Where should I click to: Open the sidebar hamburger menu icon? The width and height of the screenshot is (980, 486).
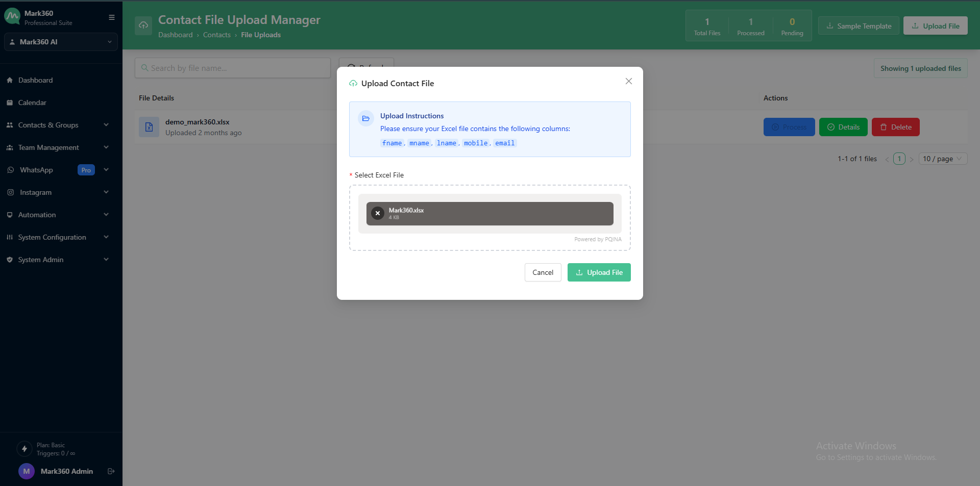[x=111, y=17]
